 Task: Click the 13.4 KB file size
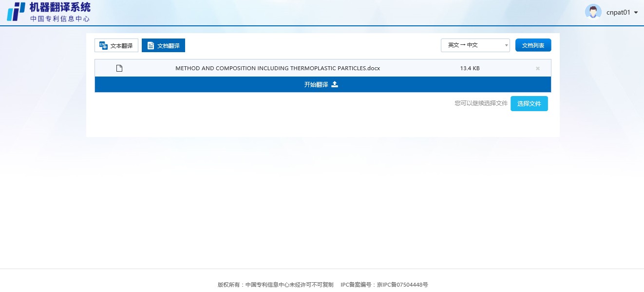pos(470,68)
